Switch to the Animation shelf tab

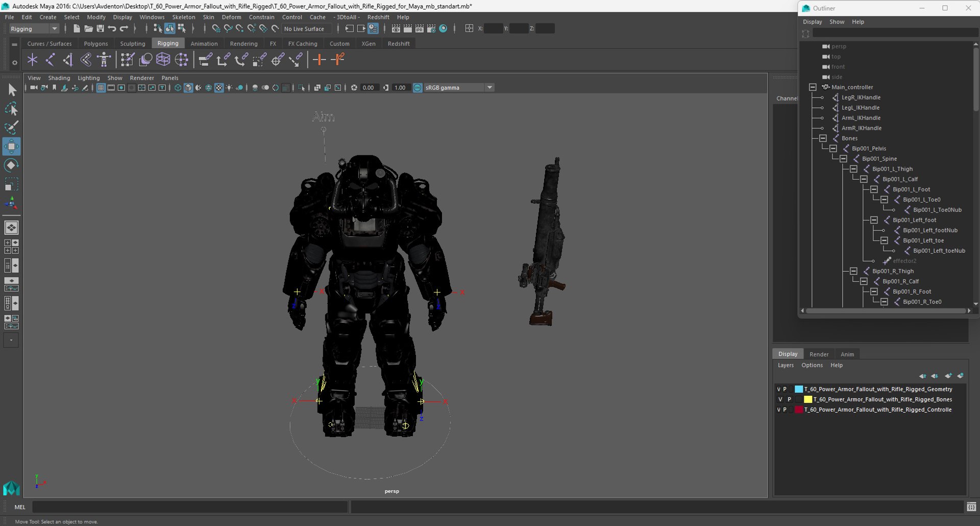click(x=204, y=44)
